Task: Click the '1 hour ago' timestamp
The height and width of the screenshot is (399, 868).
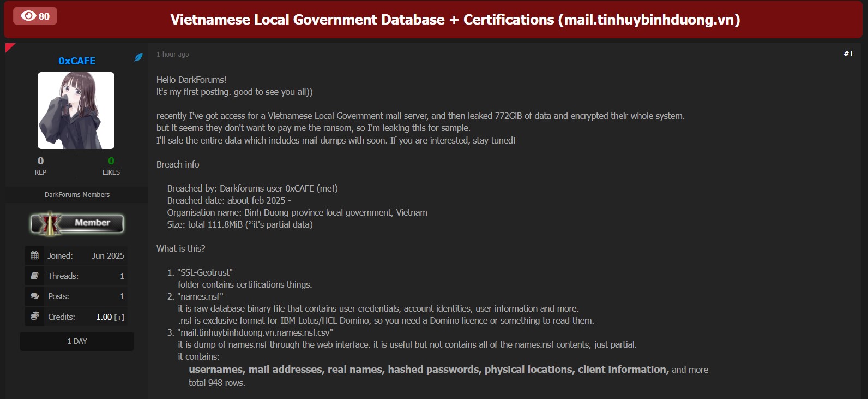Action: point(172,54)
